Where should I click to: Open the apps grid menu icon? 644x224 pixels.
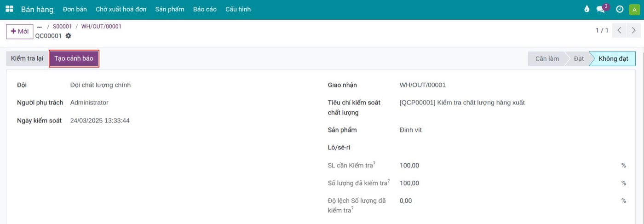click(x=9, y=9)
